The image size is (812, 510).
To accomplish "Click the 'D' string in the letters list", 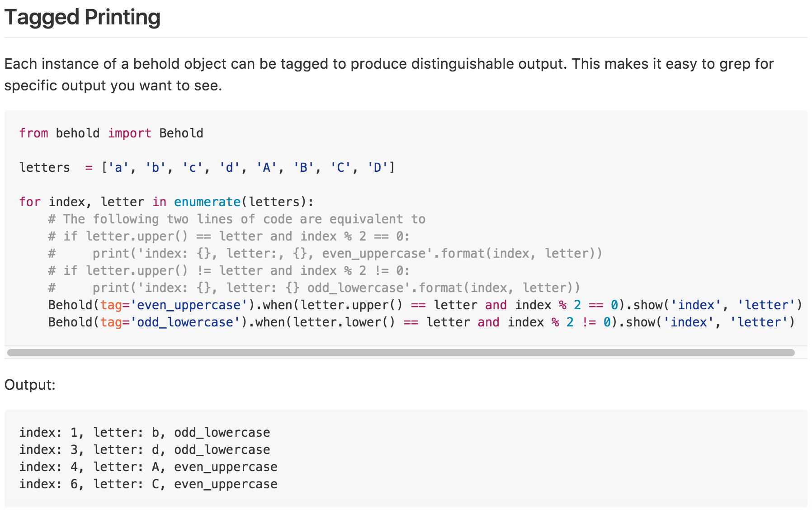I will click(x=377, y=168).
